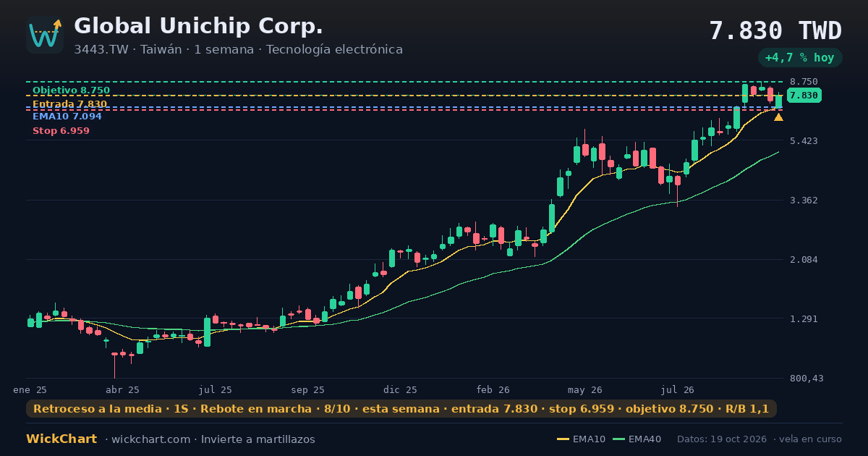Select the 'feb 26' date label
The width and height of the screenshot is (868, 456).
point(493,390)
